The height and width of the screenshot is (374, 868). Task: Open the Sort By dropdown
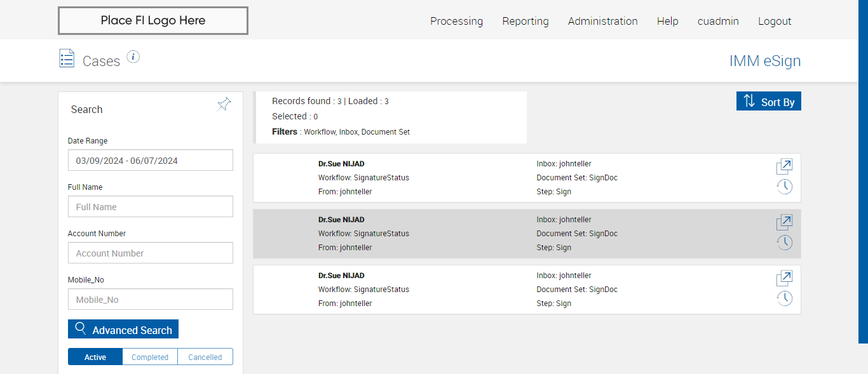[769, 102]
